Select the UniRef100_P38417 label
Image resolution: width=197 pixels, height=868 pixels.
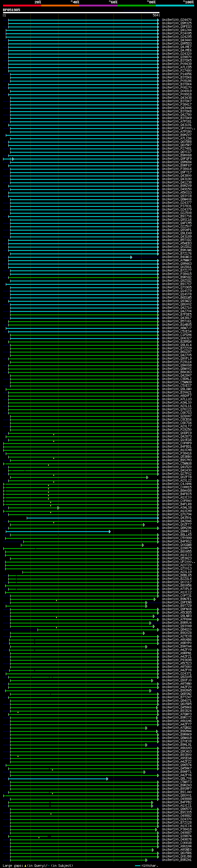(x=177, y=104)
